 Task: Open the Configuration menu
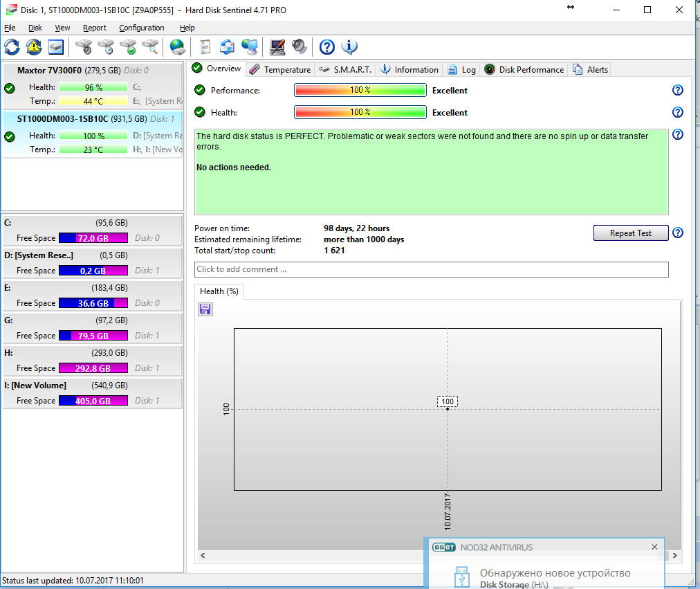141,28
